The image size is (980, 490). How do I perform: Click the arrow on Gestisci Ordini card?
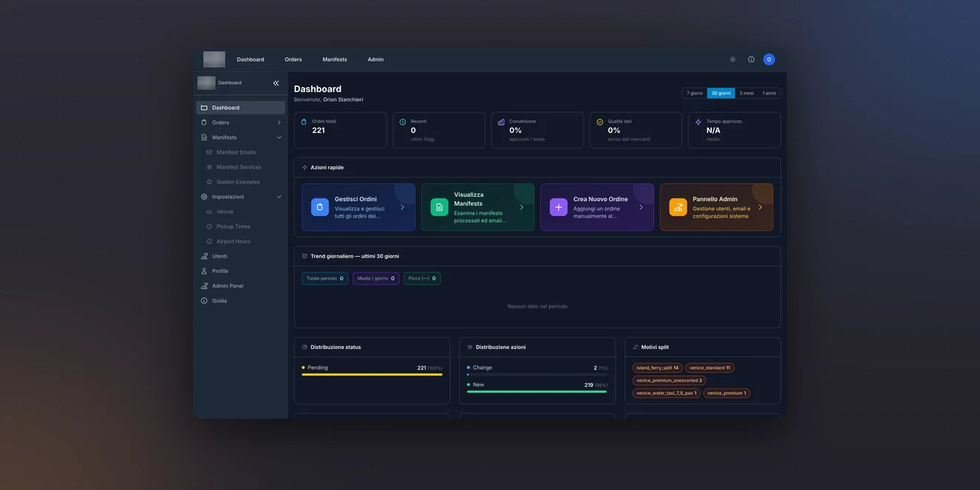402,207
